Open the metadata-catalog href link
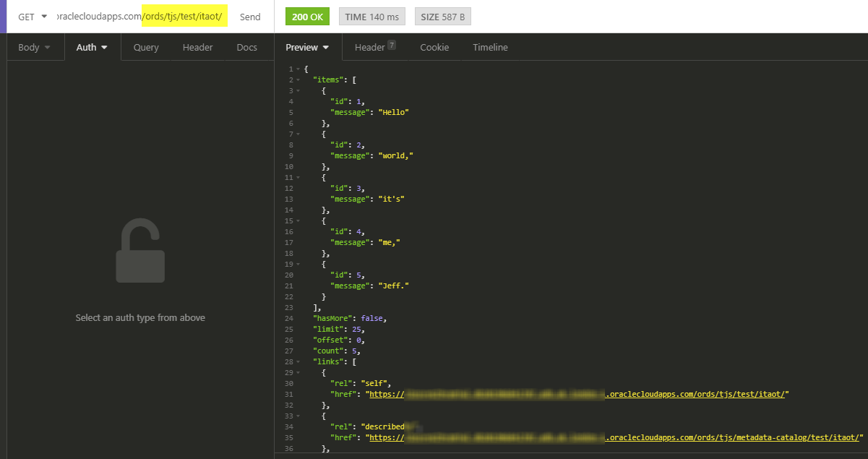Screen dimensions: 868x459 click(x=616, y=437)
